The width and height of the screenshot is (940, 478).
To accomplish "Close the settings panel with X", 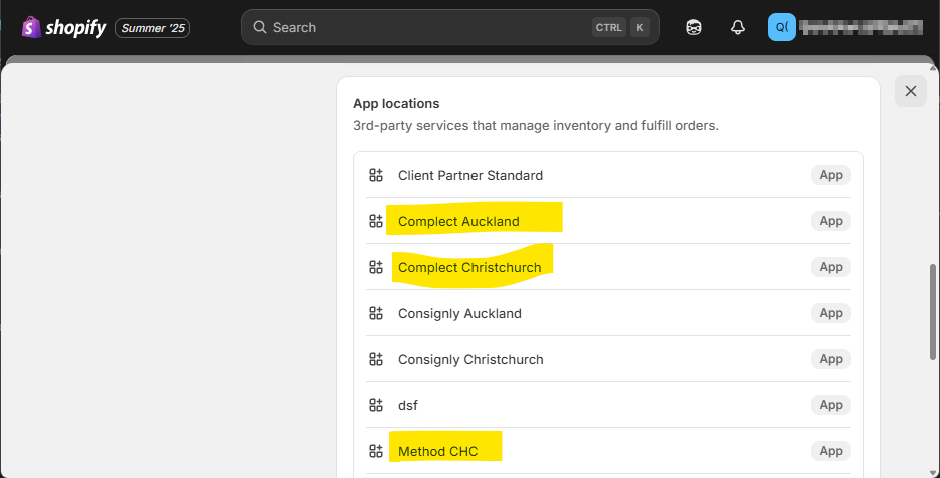I will pos(910,91).
